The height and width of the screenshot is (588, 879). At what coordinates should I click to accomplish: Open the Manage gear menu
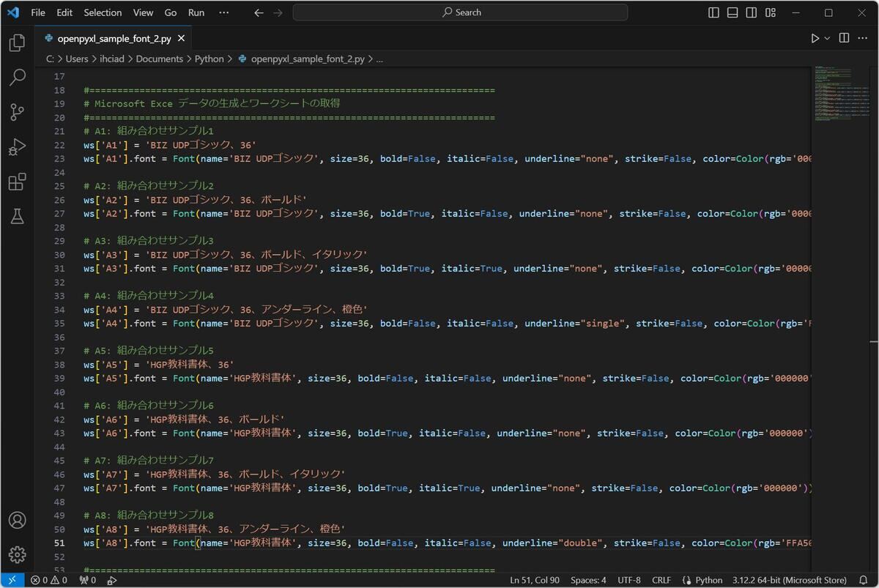click(x=17, y=554)
